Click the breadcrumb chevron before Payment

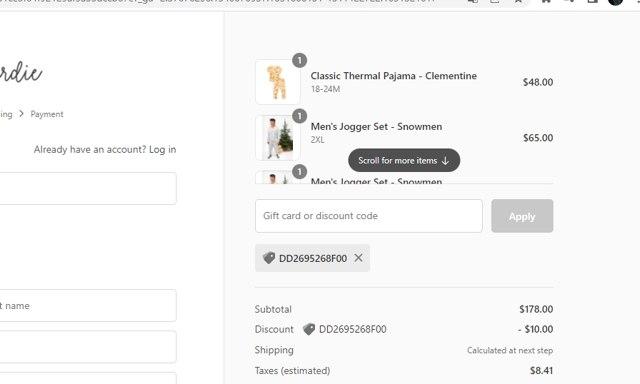pyautogui.click(x=22, y=113)
